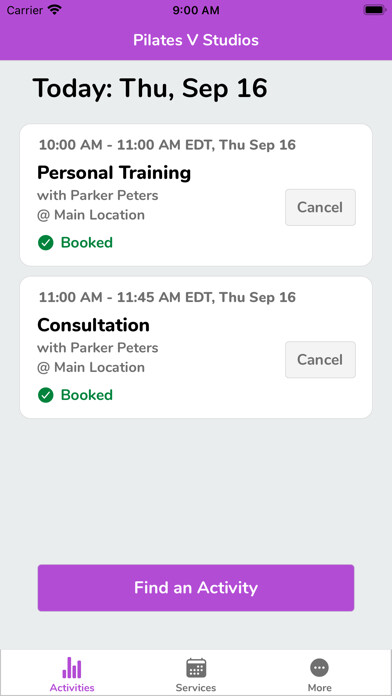The width and height of the screenshot is (392, 696).
Task: Cancel the Consultation booking
Action: coord(320,360)
